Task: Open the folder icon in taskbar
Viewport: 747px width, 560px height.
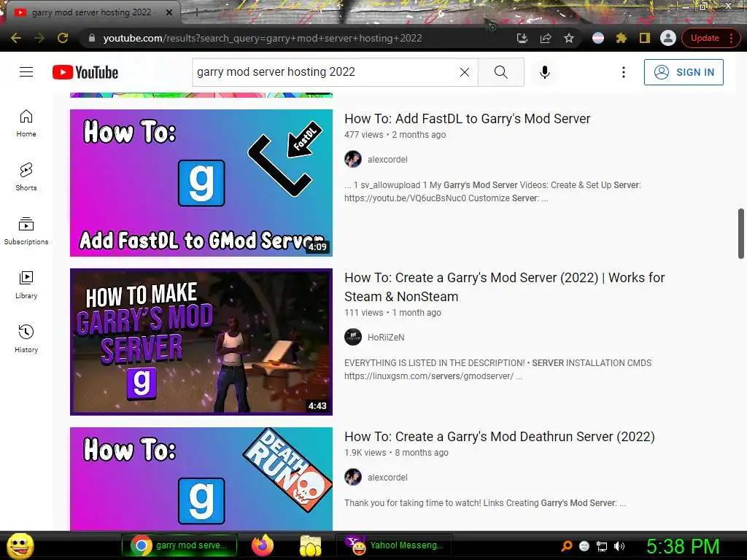Action: point(311,545)
